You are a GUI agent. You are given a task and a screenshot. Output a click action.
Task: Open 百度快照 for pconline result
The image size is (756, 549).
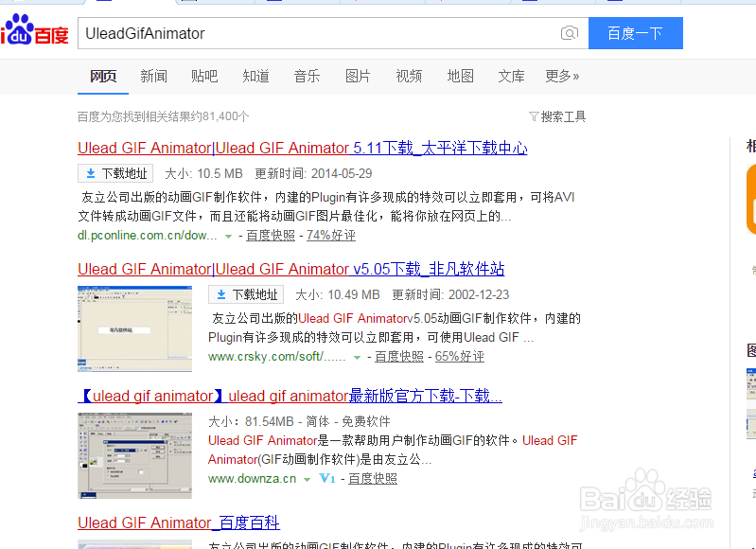[271, 236]
